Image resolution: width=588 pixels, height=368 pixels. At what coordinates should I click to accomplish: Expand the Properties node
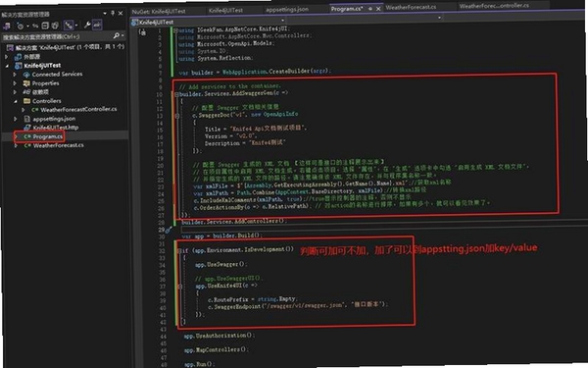coord(15,83)
